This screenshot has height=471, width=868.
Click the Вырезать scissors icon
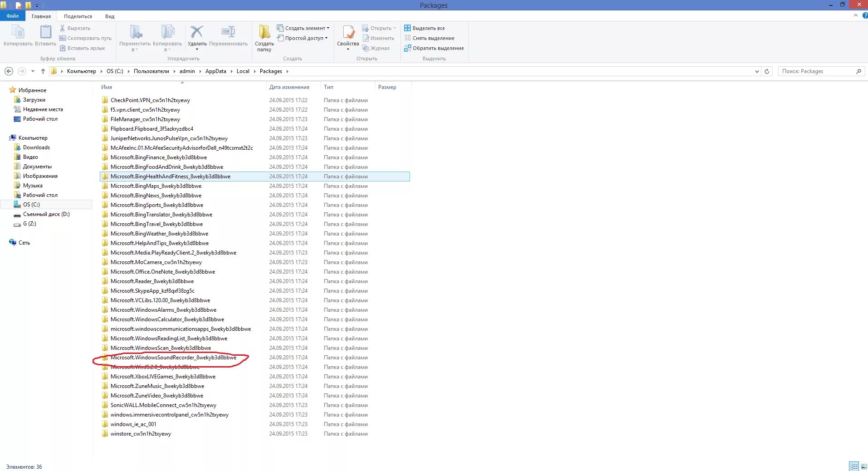tap(63, 28)
